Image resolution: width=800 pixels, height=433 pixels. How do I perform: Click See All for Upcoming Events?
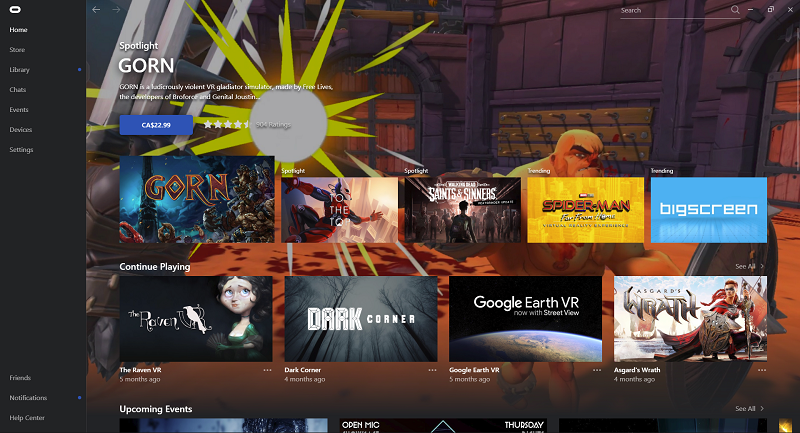click(x=745, y=409)
